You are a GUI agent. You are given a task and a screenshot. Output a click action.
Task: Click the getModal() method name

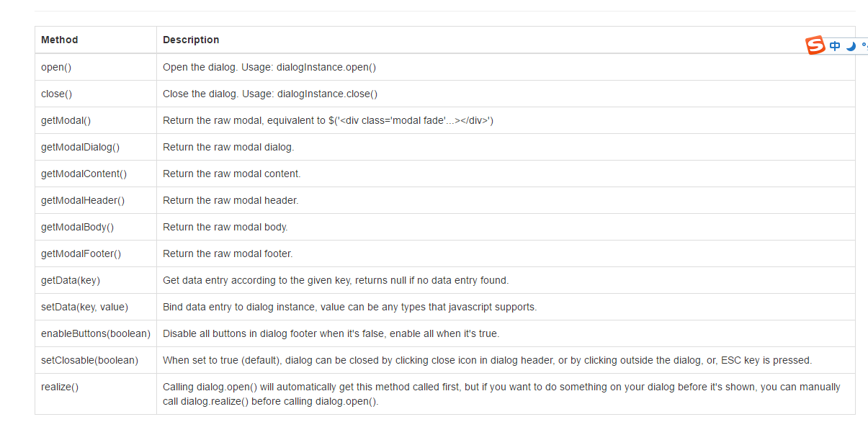click(x=66, y=120)
